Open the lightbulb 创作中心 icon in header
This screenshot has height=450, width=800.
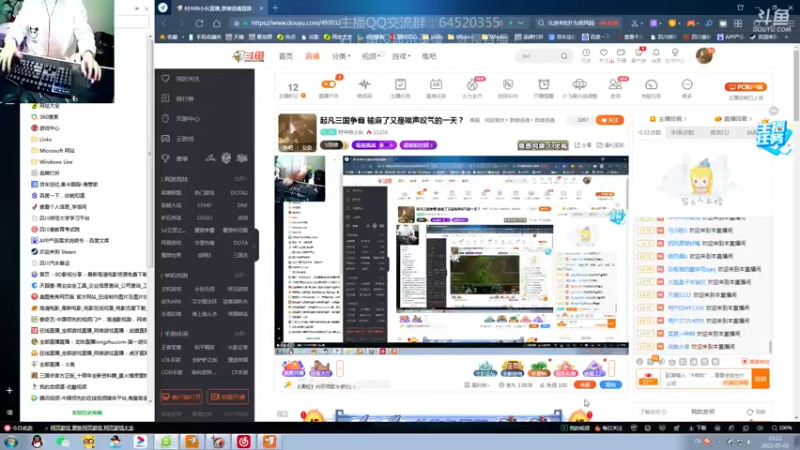tap(674, 53)
